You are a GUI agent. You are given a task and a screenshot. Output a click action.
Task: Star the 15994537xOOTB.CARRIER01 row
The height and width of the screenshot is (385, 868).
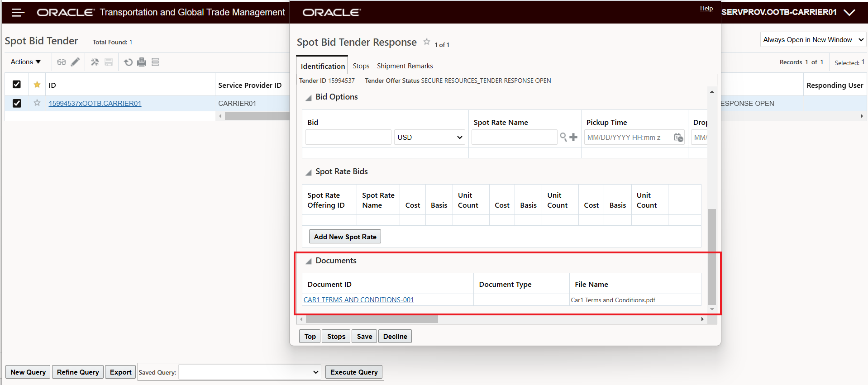[37, 103]
